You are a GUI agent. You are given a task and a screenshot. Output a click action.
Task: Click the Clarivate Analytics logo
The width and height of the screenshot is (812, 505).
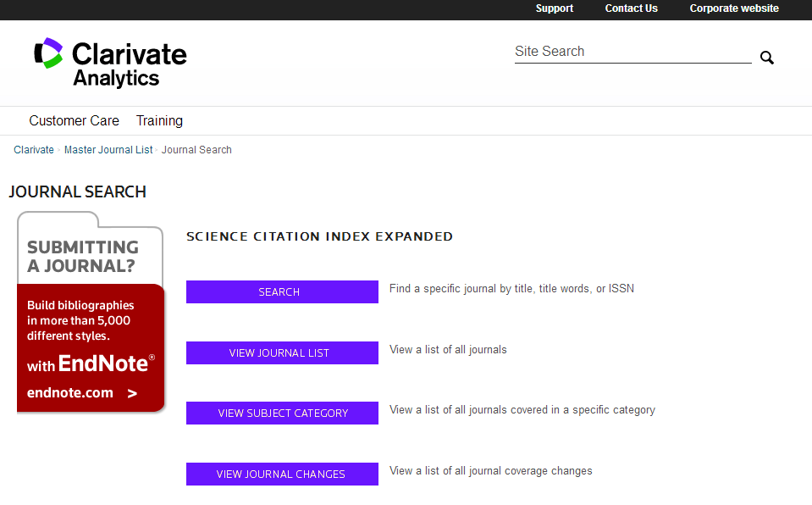(110, 63)
